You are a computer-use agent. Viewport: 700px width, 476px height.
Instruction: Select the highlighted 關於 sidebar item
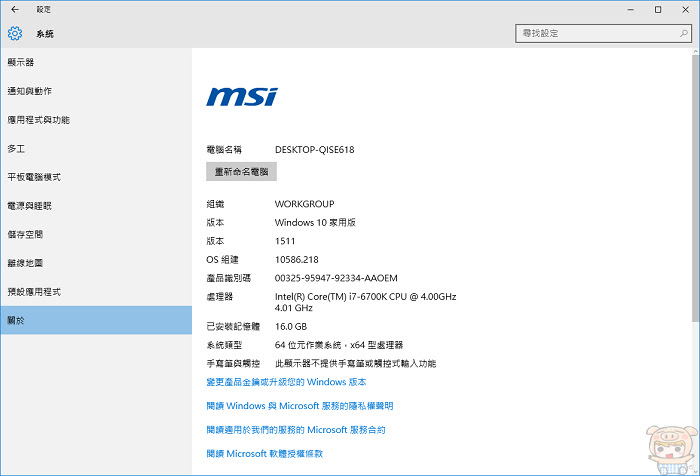(96, 320)
